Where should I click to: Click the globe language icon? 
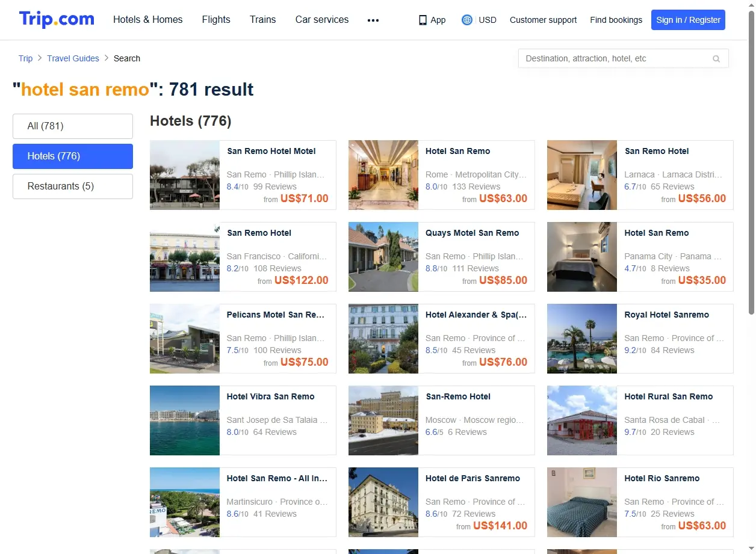coord(467,20)
